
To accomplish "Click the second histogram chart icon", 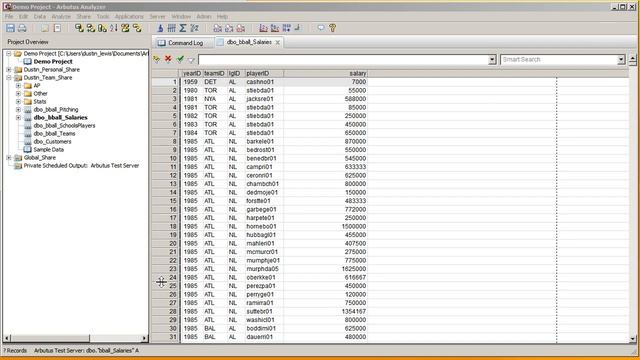I will pyautogui.click(x=275, y=28).
